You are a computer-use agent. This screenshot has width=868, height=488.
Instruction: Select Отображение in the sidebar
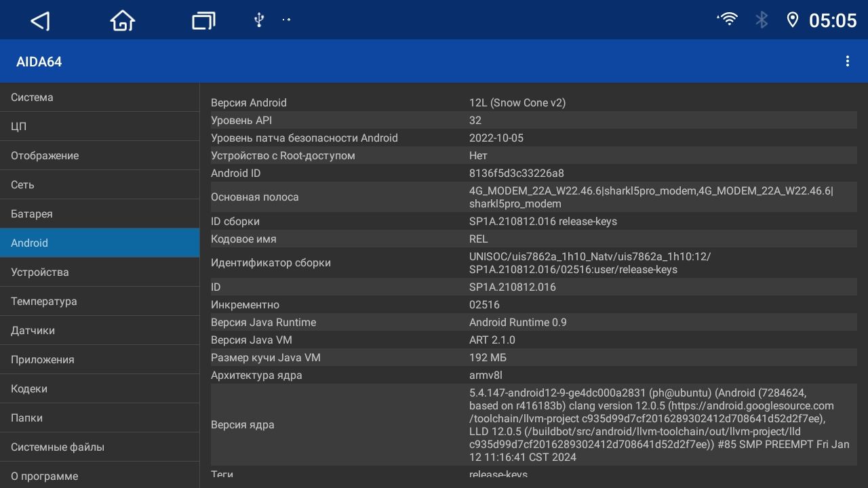click(x=100, y=155)
